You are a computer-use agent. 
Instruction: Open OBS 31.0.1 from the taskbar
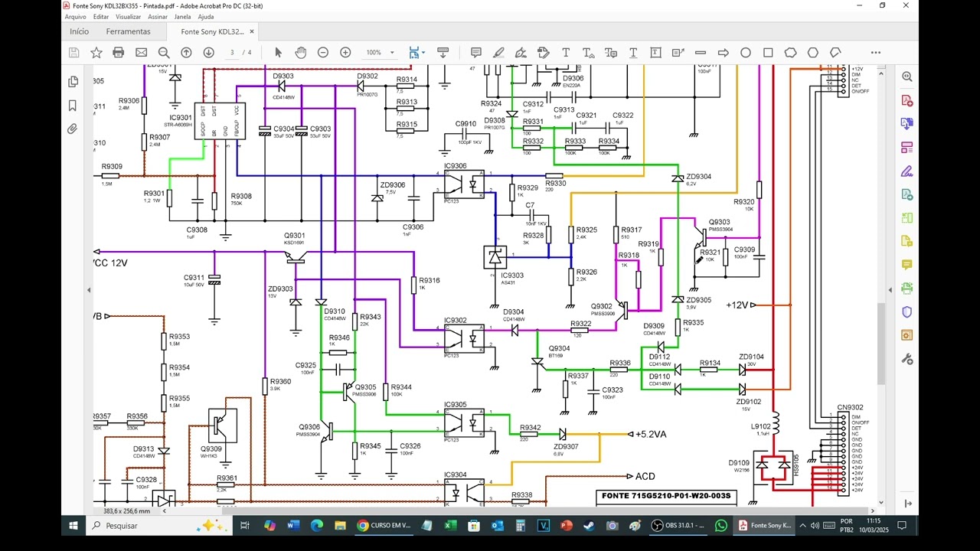[x=679, y=526]
